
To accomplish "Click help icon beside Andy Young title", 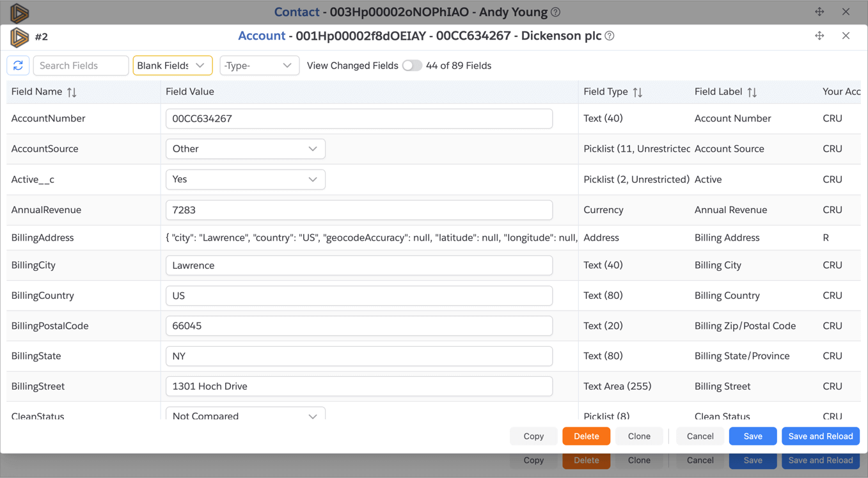I will click(556, 12).
